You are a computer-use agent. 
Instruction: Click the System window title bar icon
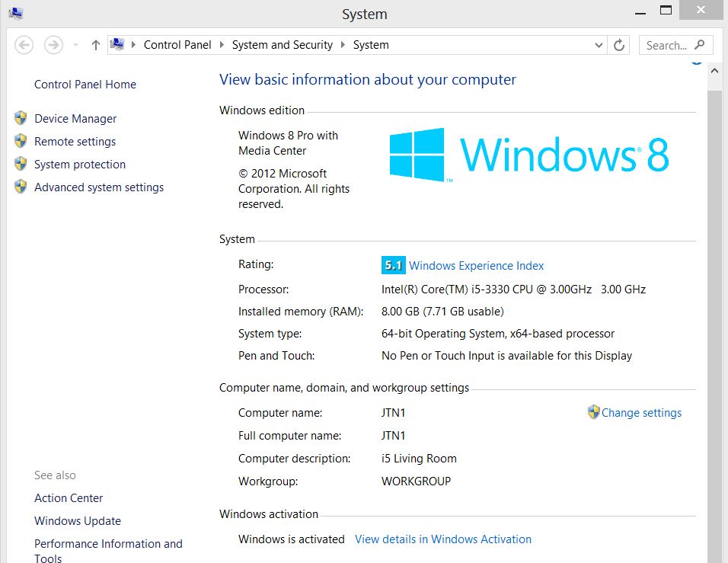(16, 14)
